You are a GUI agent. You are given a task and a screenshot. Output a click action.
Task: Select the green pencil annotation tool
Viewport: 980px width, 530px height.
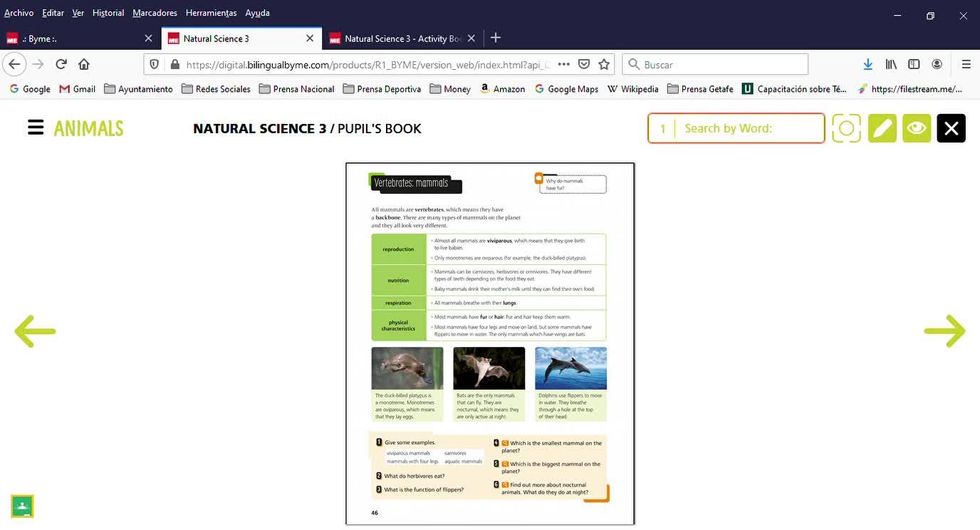[882, 128]
